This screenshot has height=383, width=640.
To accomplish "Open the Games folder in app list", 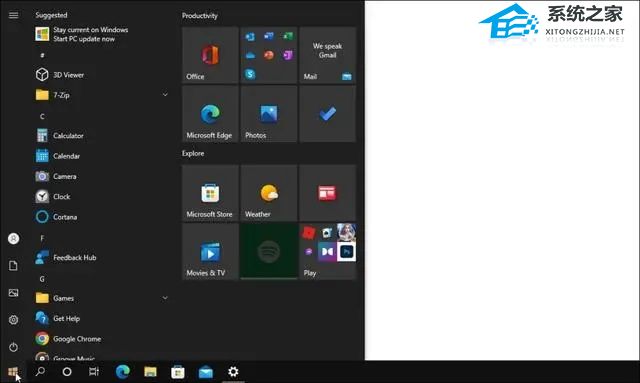I will pyautogui.click(x=101, y=298).
